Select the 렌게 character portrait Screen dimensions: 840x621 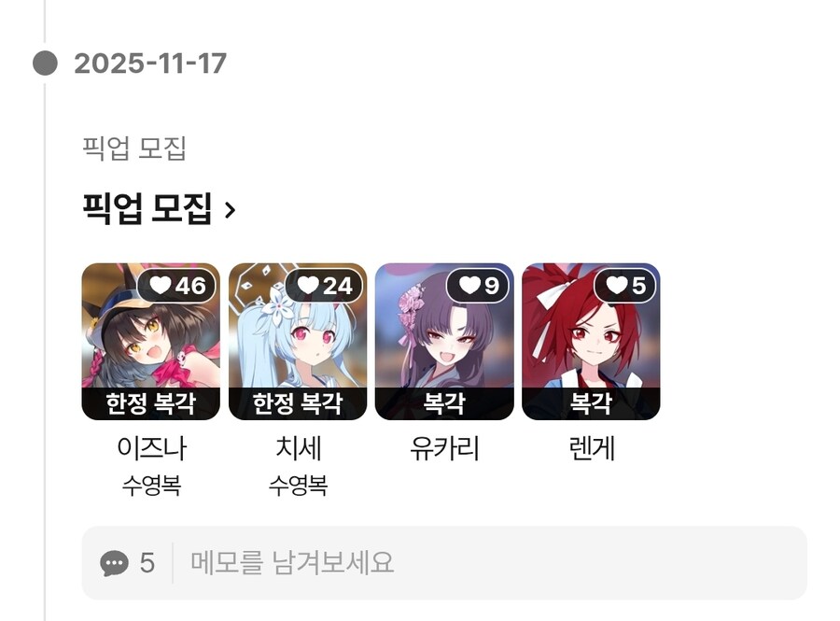[x=591, y=341]
